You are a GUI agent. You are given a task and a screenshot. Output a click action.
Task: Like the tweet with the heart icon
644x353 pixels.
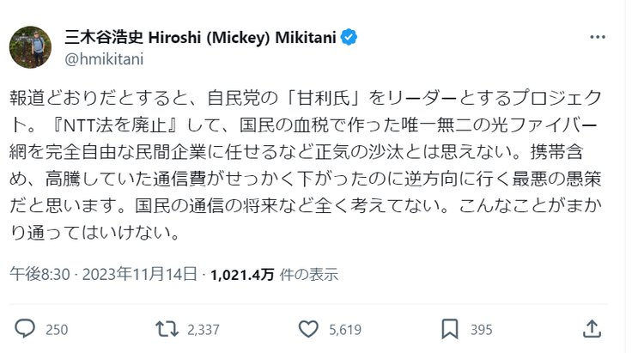point(309,328)
